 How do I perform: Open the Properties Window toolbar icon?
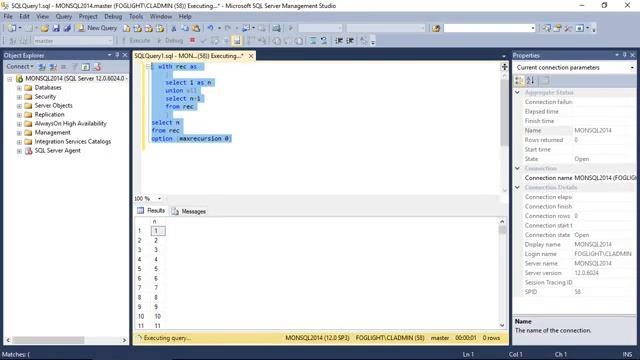point(558,28)
